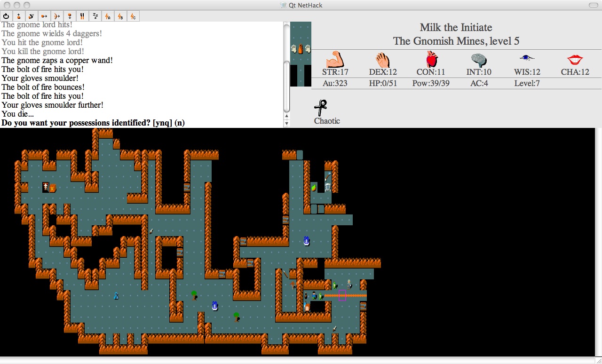Click the charisma lips icon
This screenshot has height=364, width=602.
575,60
